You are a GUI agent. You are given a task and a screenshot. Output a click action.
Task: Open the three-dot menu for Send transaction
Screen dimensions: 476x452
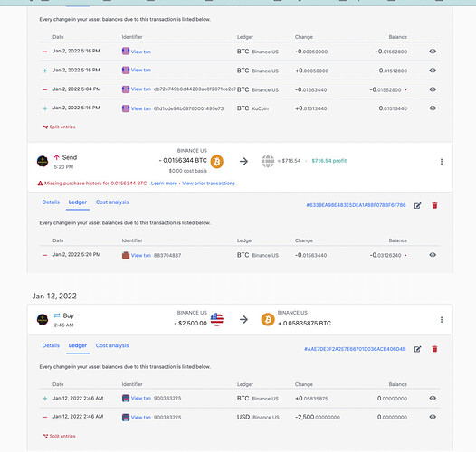pos(442,162)
